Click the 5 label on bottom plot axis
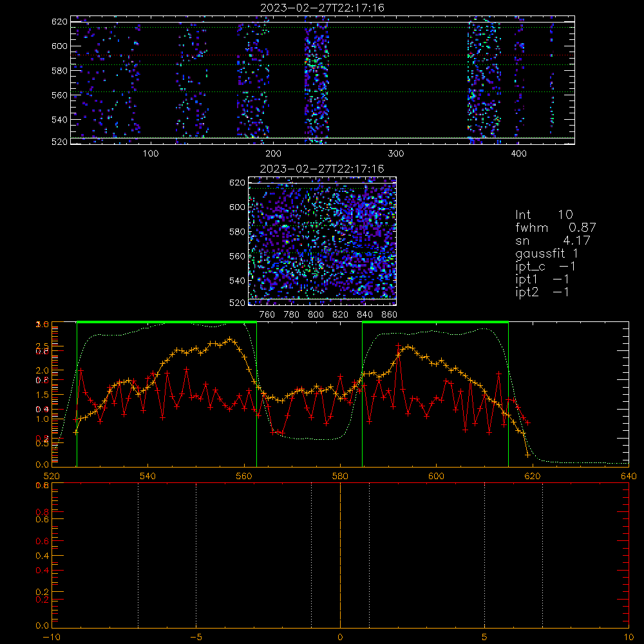 coord(485,637)
